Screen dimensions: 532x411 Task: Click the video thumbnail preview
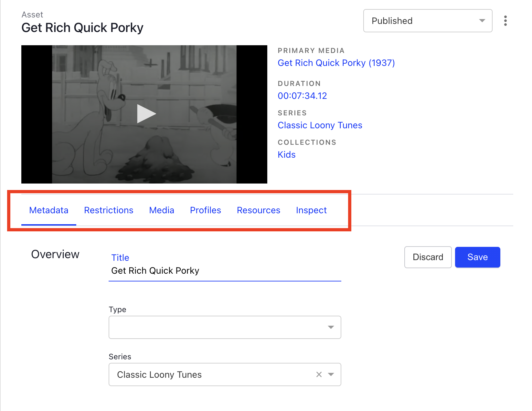point(144,114)
